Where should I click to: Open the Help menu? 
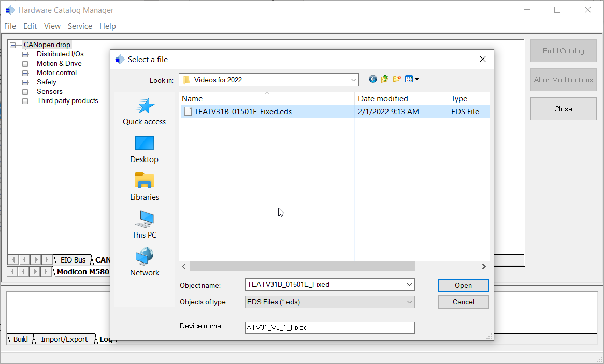pyautogui.click(x=107, y=26)
